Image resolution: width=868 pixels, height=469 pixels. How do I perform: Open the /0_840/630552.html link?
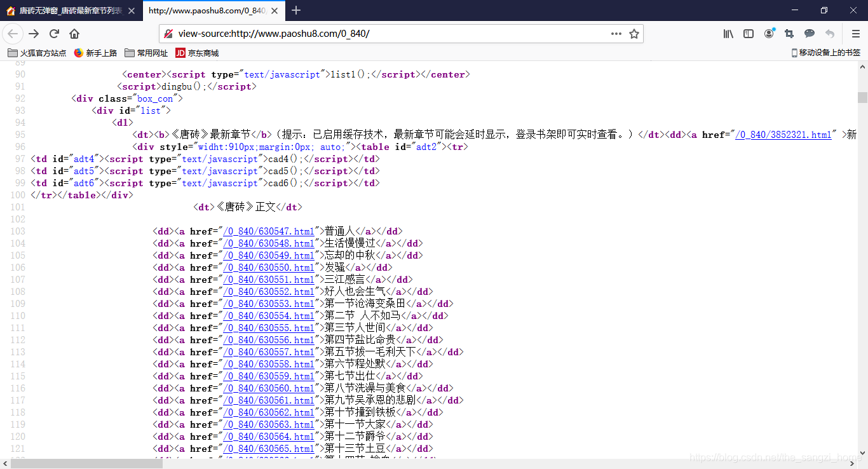tap(268, 292)
